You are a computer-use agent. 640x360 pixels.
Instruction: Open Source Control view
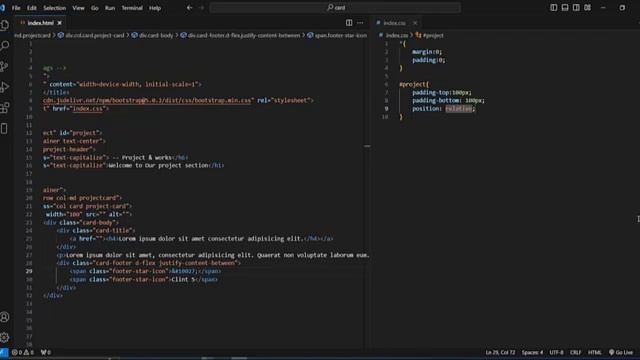5,67
